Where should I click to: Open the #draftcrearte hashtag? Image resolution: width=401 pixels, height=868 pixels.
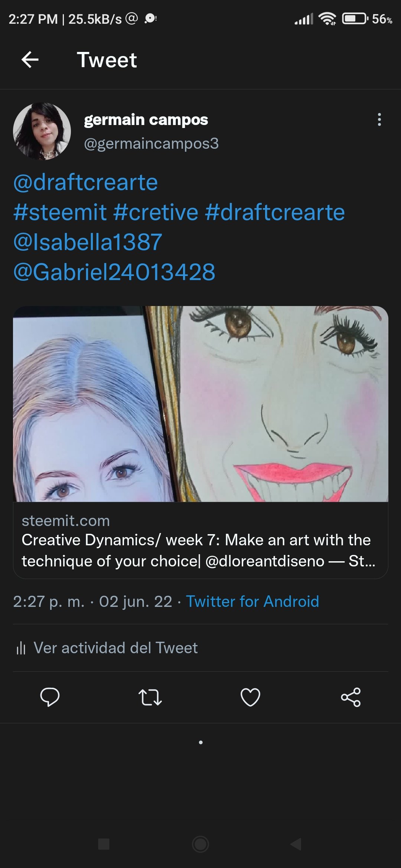[275, 212]
